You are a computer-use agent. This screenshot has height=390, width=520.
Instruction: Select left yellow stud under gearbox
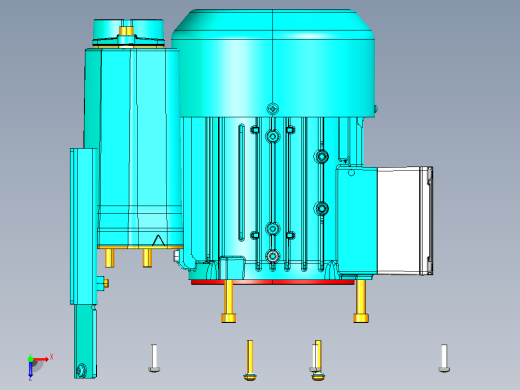pos(110,258)
